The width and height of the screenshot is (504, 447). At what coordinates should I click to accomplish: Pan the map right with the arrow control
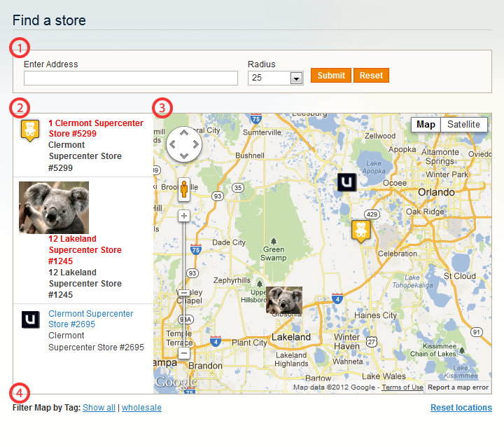click(x=196, y=144)
